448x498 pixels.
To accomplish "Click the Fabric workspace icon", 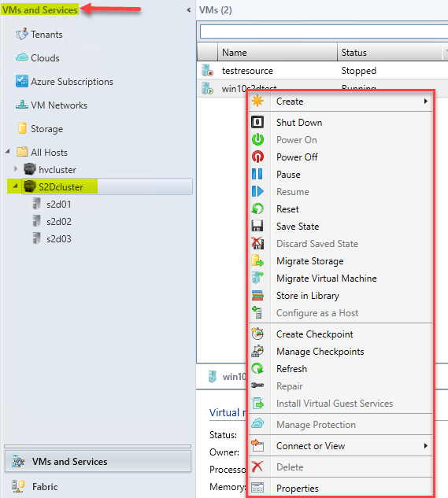I will click(x=18, y=486).
